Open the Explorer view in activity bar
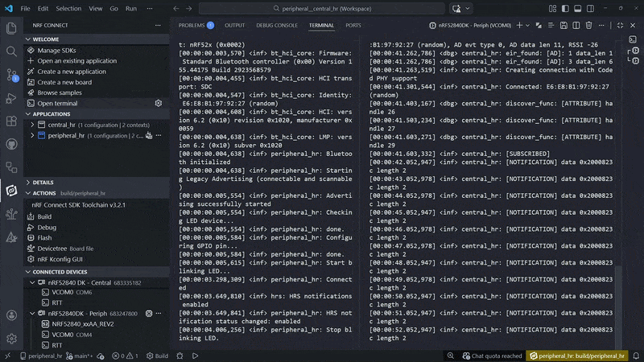Viewport: 644px width, 362px height. (x=11, y=28)
